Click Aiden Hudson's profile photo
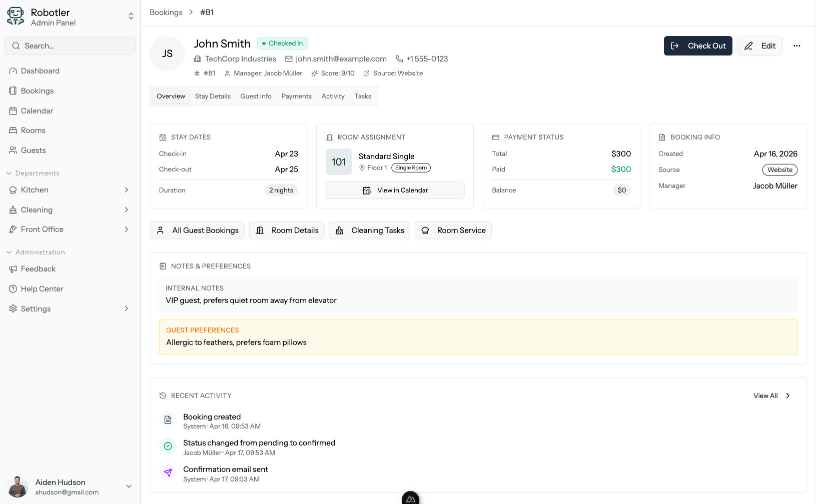 point(18,486)
